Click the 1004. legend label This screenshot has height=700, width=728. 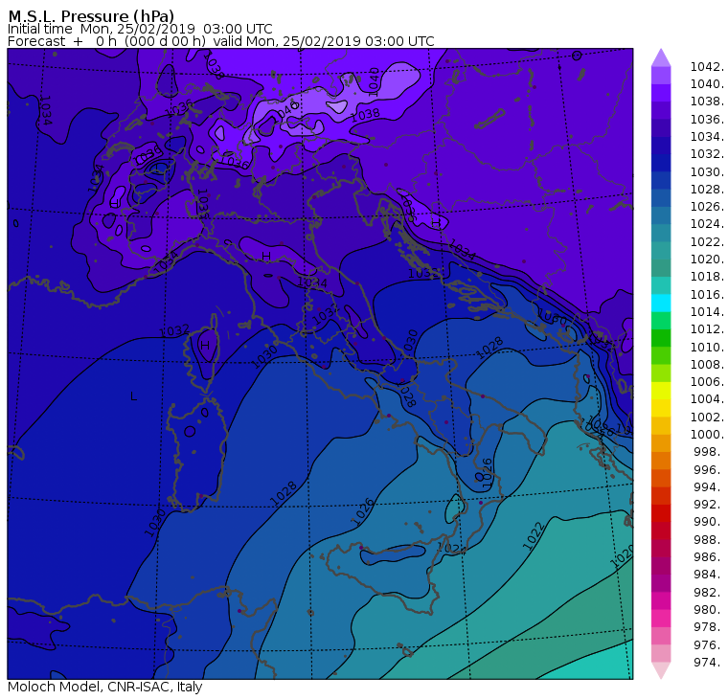coord(707,399)
